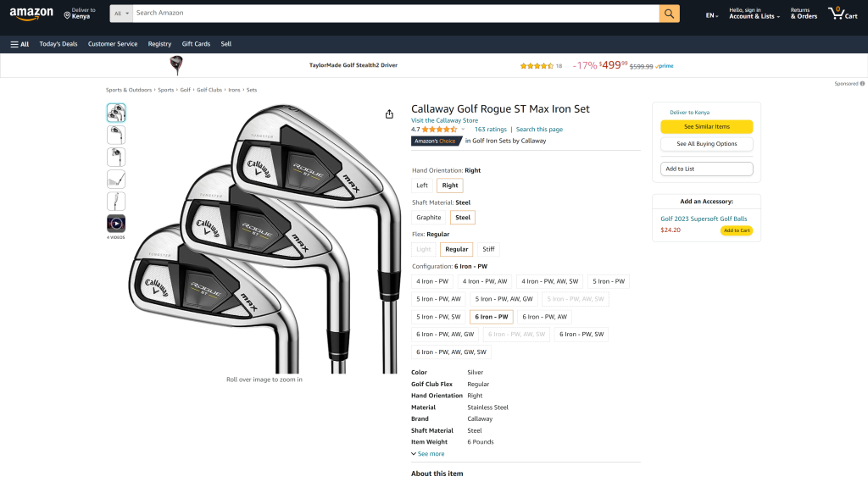Add Supersoft Golf Balls to cart
The width and height of the screenshot is (868, 482).
(737, 230)
